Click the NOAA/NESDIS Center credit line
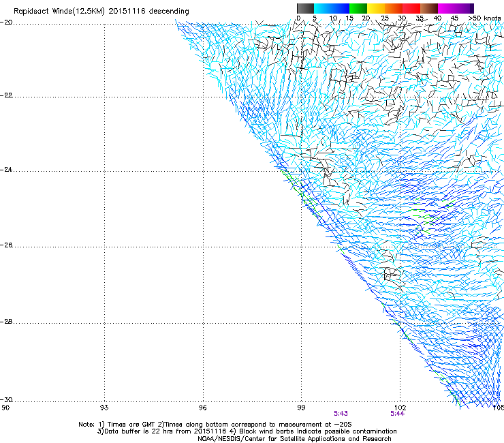This screenshot has height=443, width=504. click(x=294, y=439)
